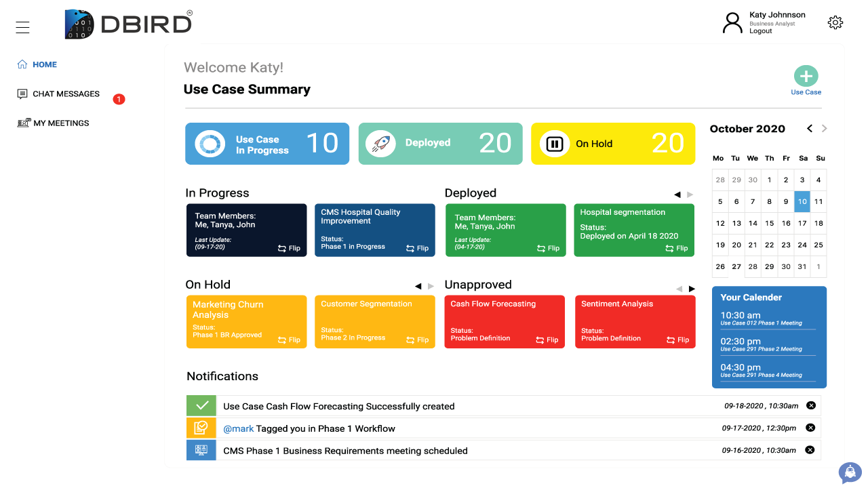
Task: Show previous On Hold use cases
Action: click(418, 286)
